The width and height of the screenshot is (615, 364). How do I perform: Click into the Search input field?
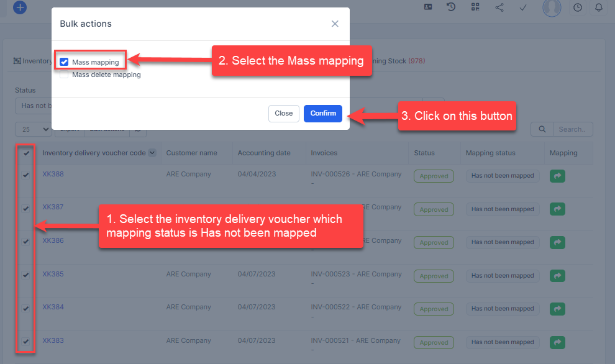click(573, 129)
